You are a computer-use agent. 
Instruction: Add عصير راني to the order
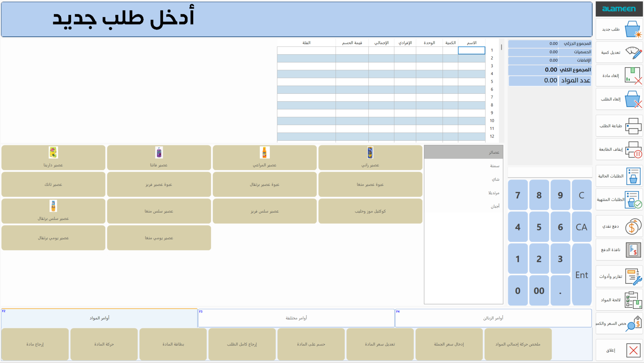pos(370,158)
